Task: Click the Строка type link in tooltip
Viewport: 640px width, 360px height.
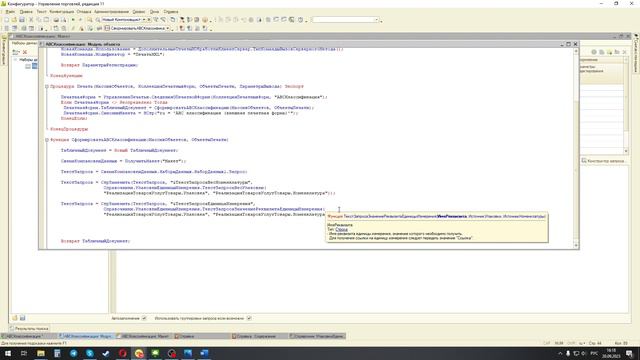Action: pyautogui.click(x=341, y=229)
